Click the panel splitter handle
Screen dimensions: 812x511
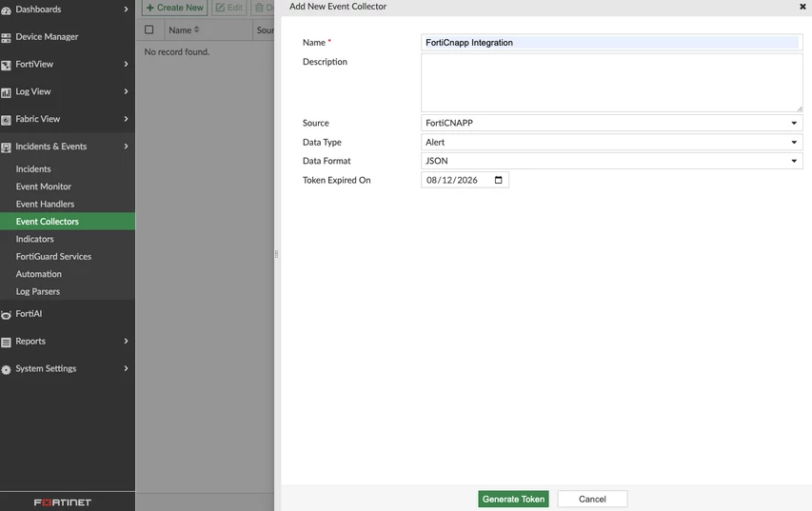(276, 254)
